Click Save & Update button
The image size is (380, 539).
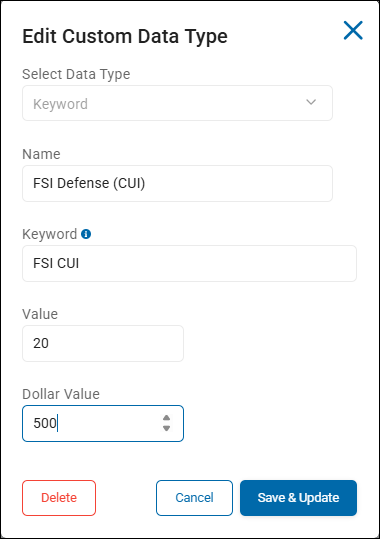pyautogui.click(x=298, y=498)
